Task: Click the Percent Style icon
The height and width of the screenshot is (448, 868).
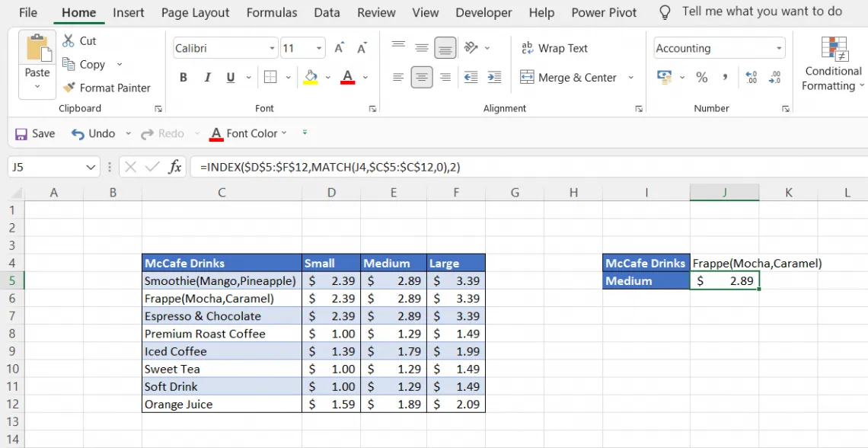Action: click(701, 77)
